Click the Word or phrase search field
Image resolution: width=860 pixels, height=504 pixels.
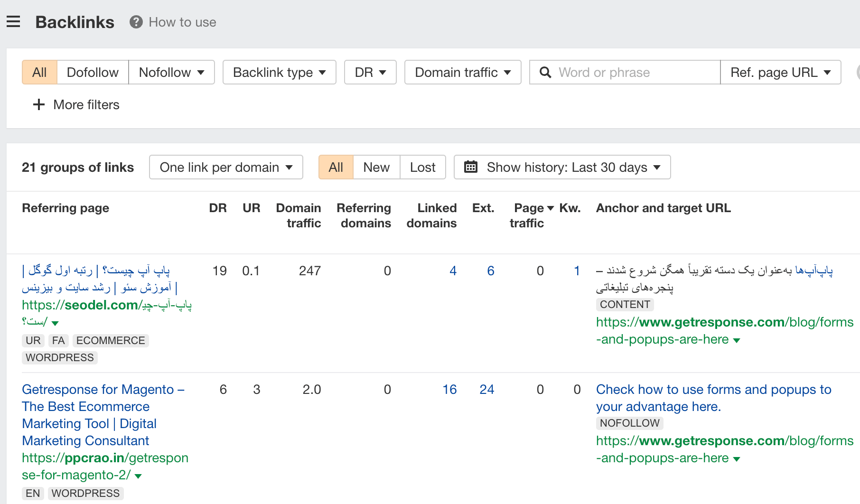click(x=617, y=72)
